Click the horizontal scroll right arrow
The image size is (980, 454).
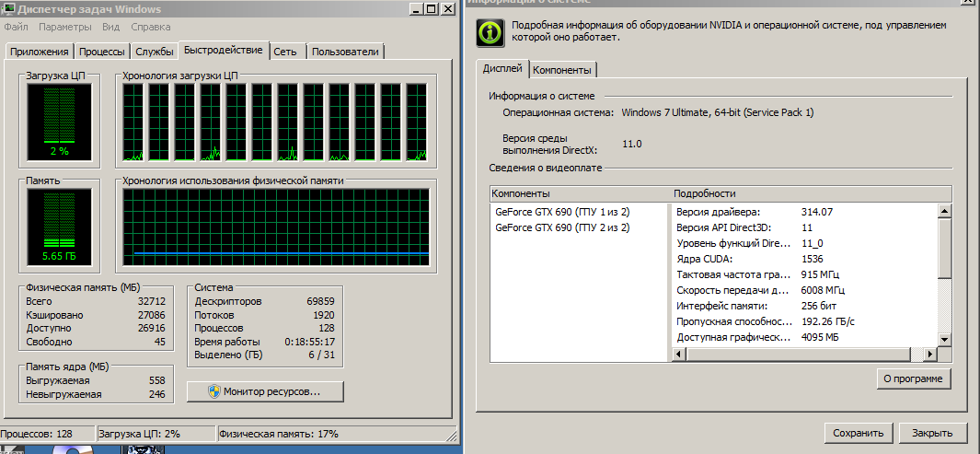click(930, 354)
